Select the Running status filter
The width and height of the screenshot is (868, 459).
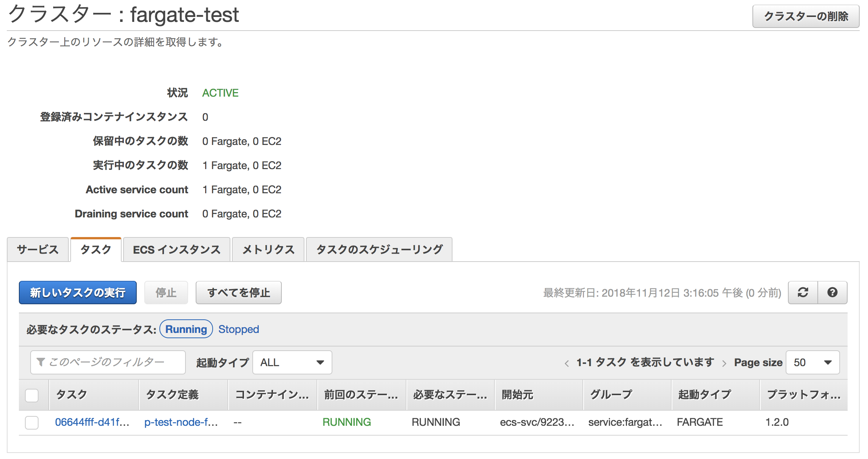coord(186,329)
